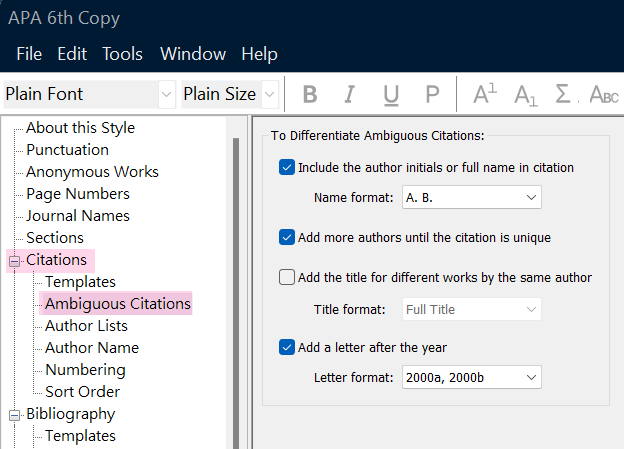Open the File menu

click(29, 54)
